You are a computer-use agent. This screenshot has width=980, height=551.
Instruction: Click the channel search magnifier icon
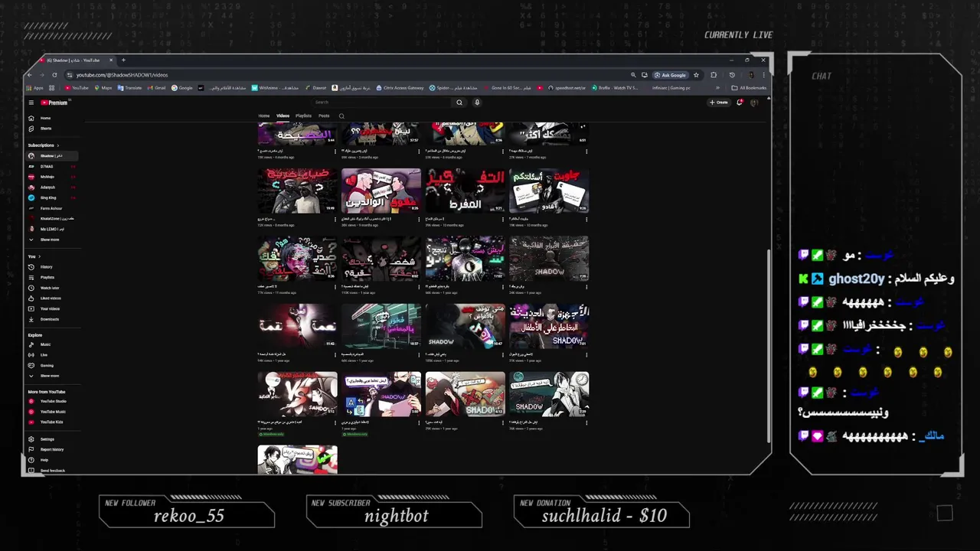tap(341, 116)
